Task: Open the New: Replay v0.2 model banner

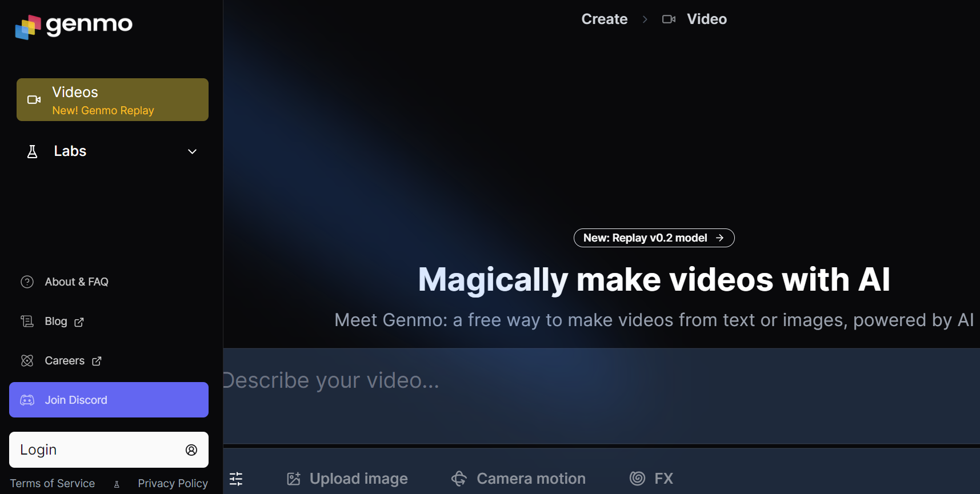Action: tap(654, 238)
